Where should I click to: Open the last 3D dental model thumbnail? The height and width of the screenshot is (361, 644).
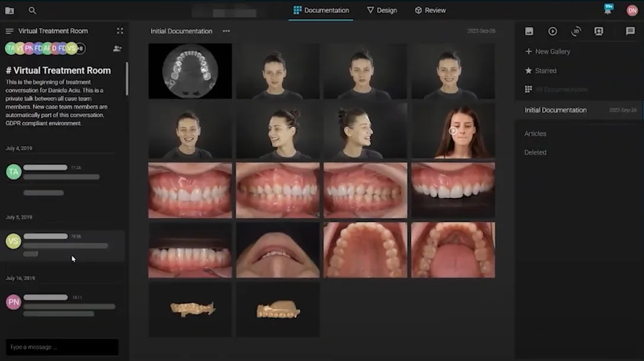click(x=278, y=309)
